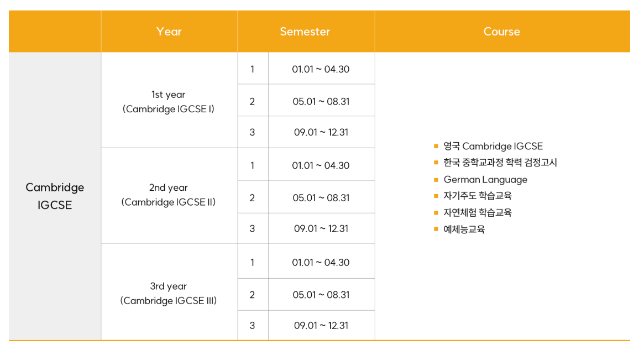The width and height of the screenshot is (644, 350).
Task: Click semester number 1 in 3rd year
Action: click(x=252, y=262)
